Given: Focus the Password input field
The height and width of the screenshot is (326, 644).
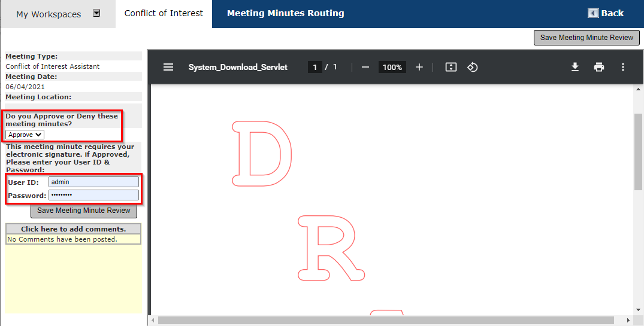Looking at the screenshot, I should [x=93, y=195].
